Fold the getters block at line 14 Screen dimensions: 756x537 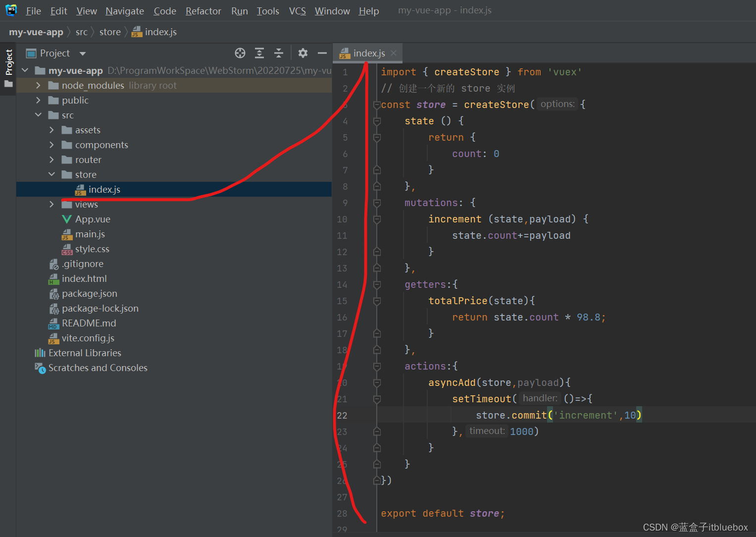[x=377, y=284]
